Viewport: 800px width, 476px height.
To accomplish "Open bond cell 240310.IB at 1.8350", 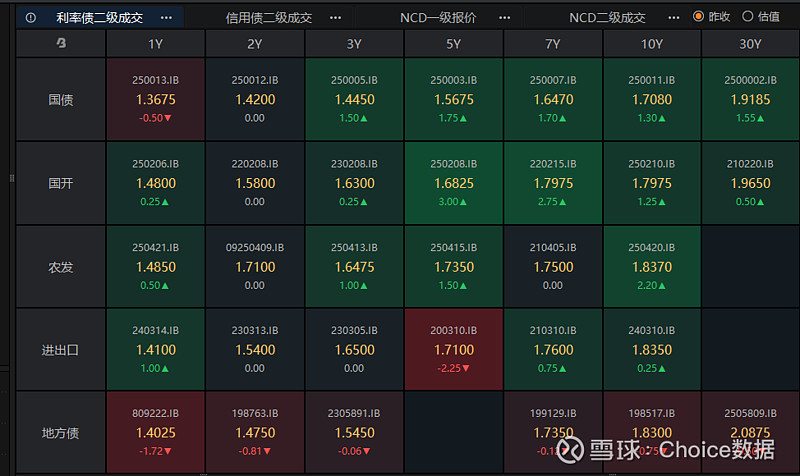I will pos(652,350).
